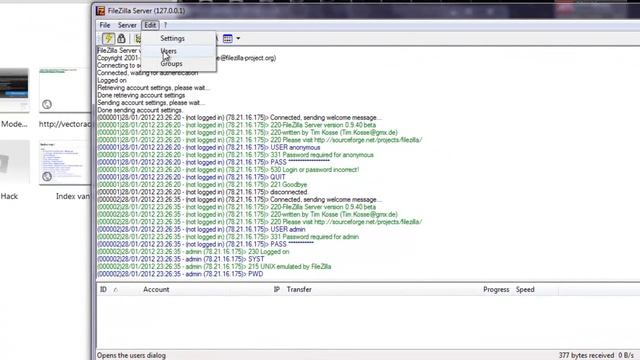640x360 pixels.
Task: Click '331 Password required for admin' log line
Action: point(228,237)
